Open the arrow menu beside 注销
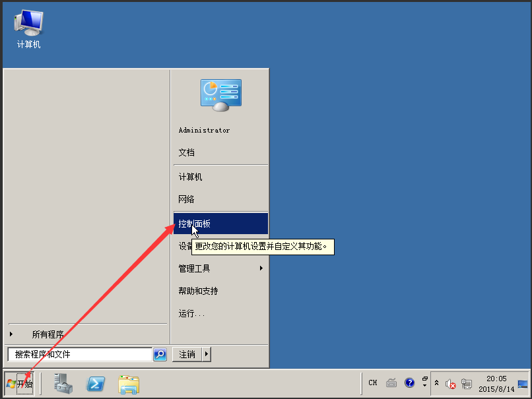The width and height of the screenshot is (532, 399). [x=207, y=355]
